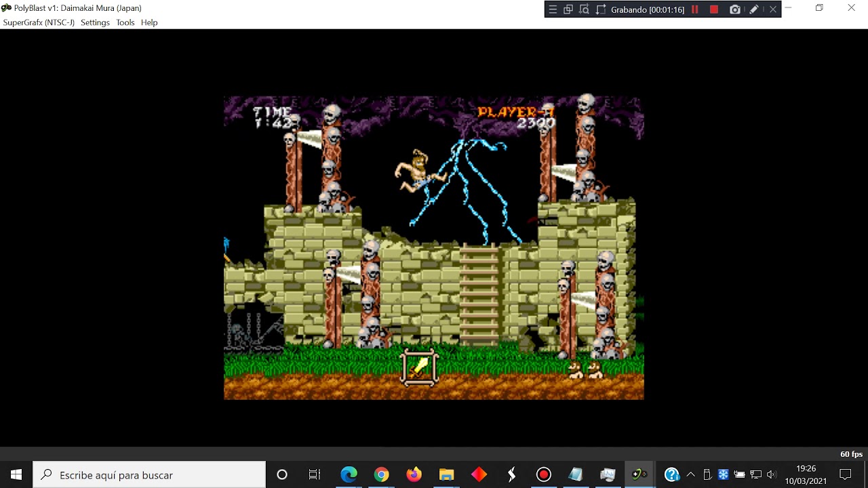Image resolution: width=868 pixels, height=488 pixels.
Task: Select the active gamepad emulator taskbar icon
Action: [x=639, y=474]
